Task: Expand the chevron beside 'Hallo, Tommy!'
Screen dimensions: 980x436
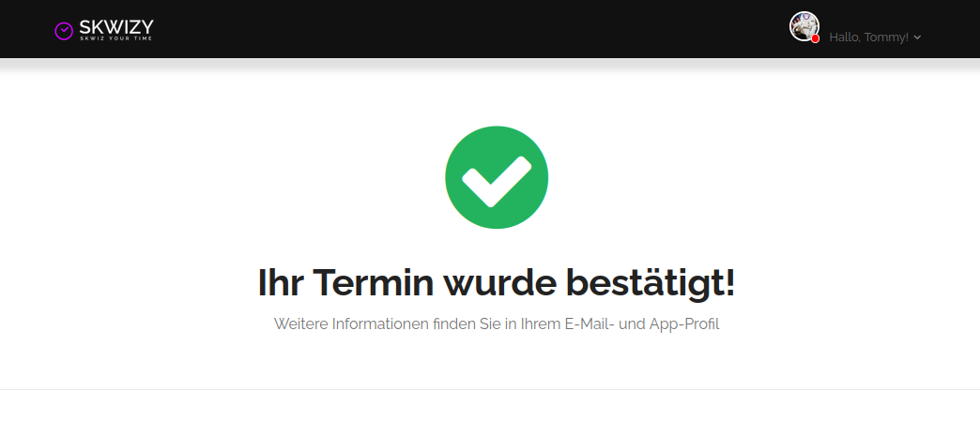Action: tap(917, 38)
